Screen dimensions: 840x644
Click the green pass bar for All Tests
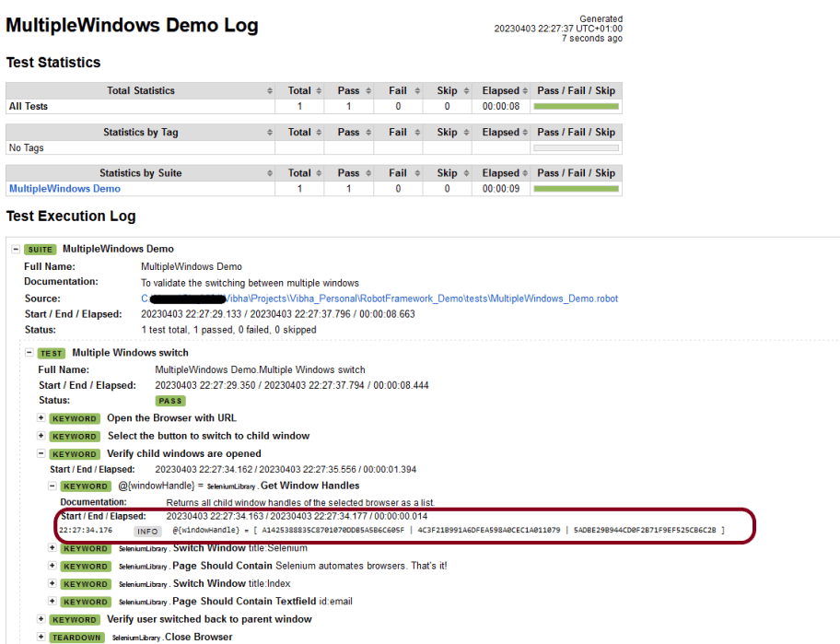577,107
